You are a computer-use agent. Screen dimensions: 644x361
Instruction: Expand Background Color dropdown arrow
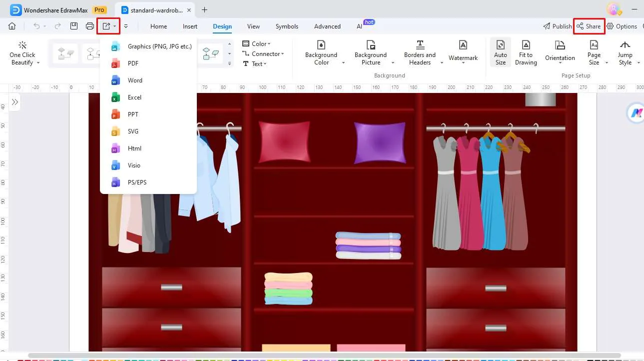(343, 63)
